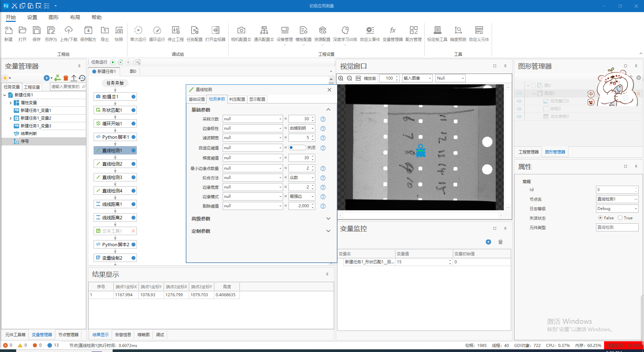Switch to the 判定配置 tab
This screenshot has height=352, width=644.
237,99
